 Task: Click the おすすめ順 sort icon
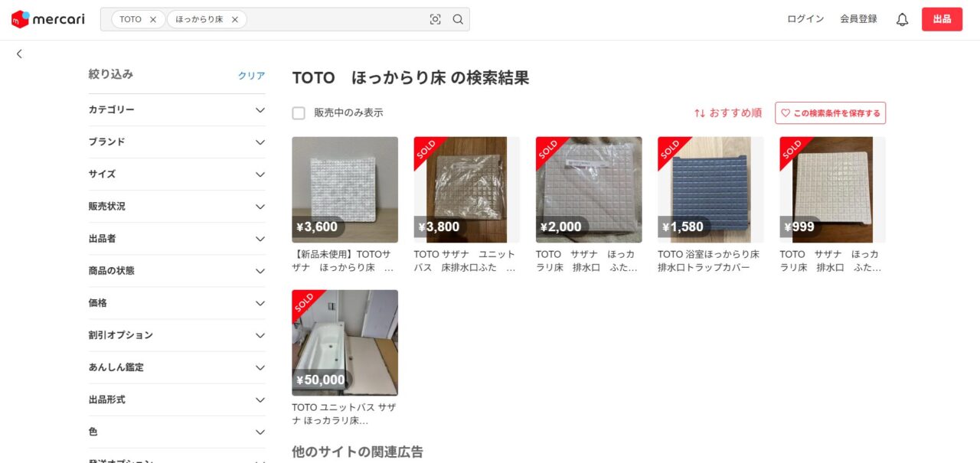coord(699,112)
